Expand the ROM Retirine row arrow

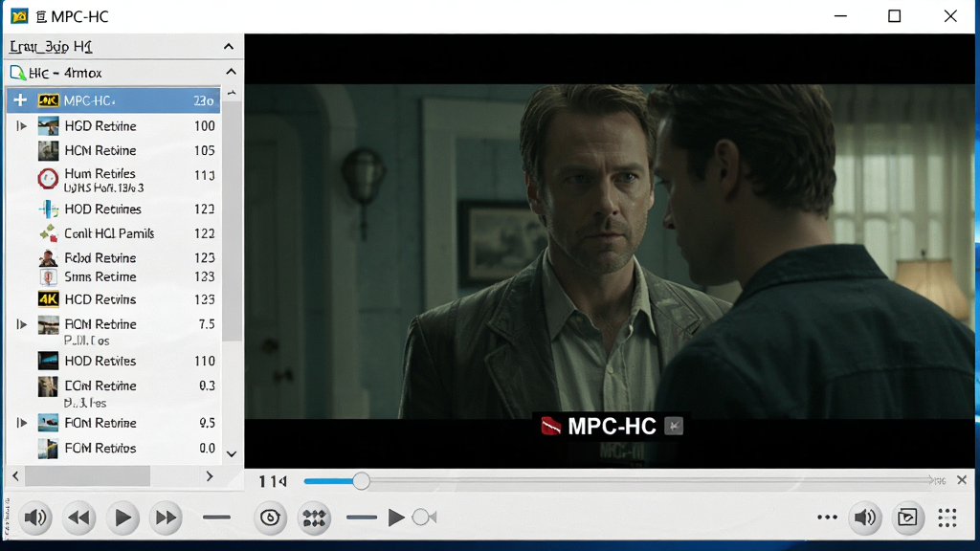(x=21, y=324)
